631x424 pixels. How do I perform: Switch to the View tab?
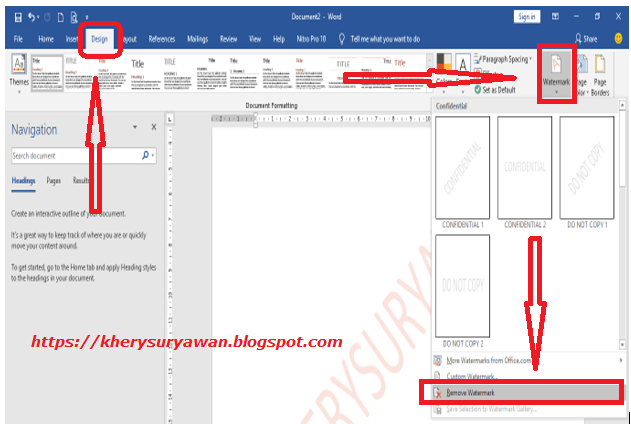pos(255,39)
